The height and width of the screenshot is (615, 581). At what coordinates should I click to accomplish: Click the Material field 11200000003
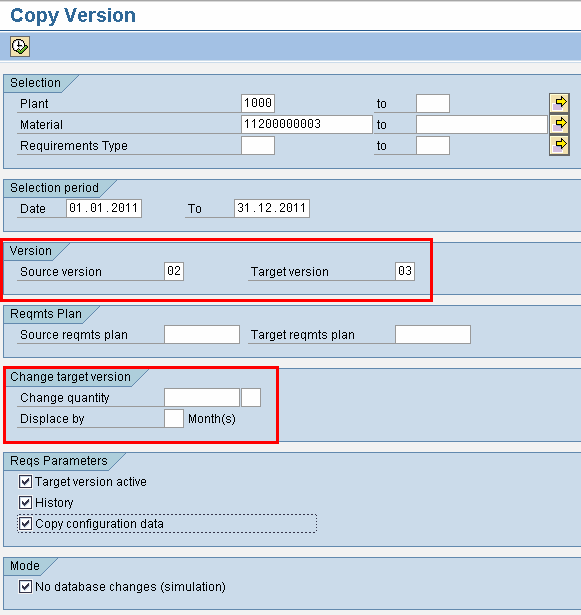[x=307, y=124]
